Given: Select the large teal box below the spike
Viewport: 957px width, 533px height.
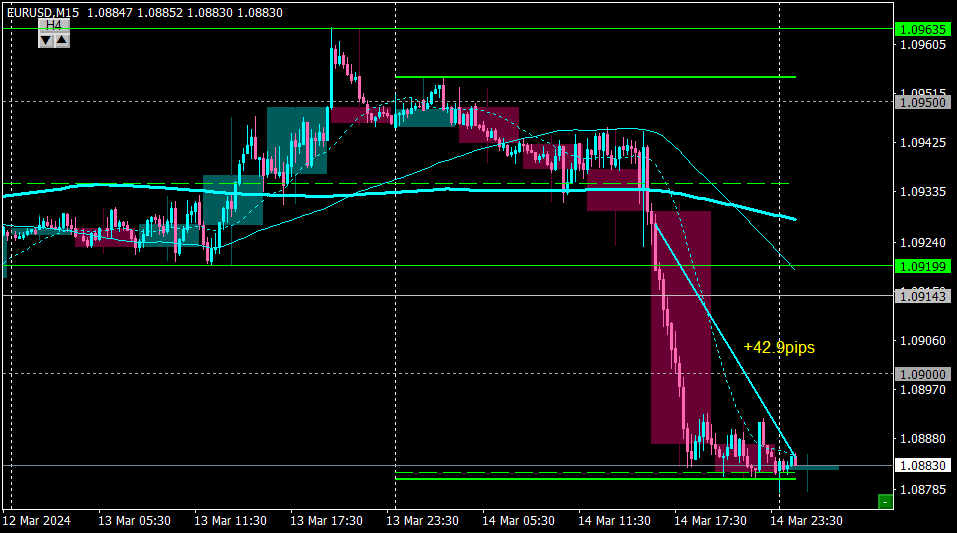Looking at the screenshot, I should coord(297,140).
